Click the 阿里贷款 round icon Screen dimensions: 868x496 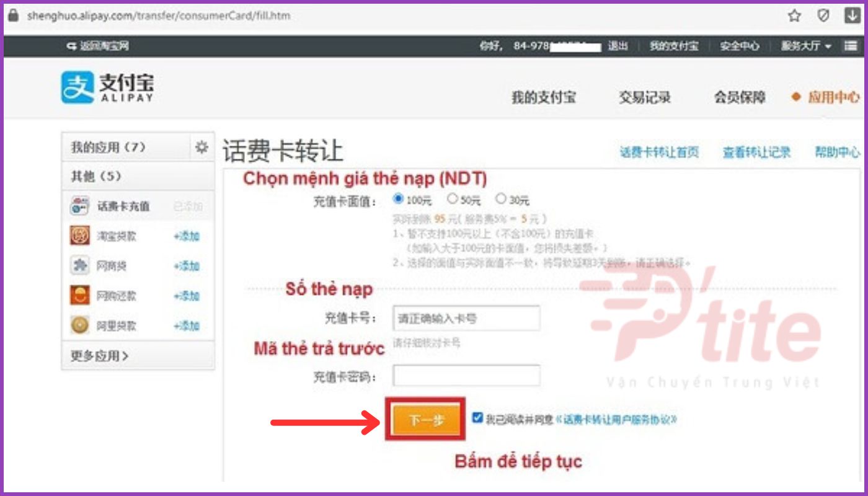pos(79,325)
